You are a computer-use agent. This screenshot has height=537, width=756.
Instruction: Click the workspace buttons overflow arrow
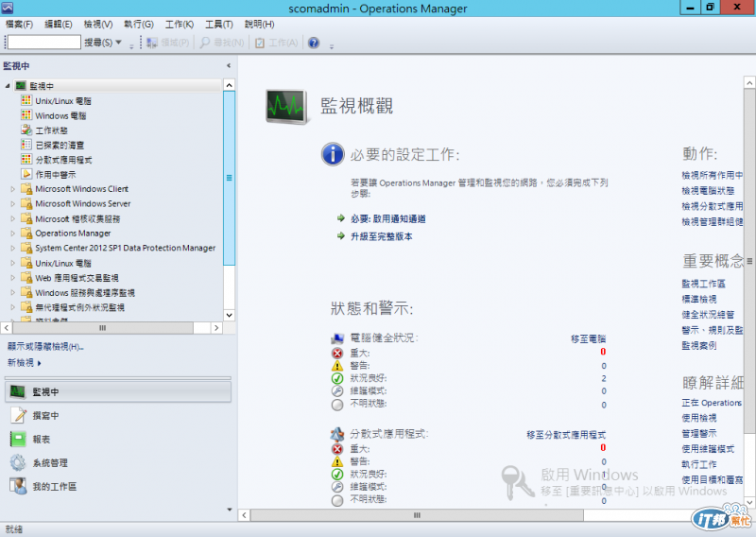pyautogui.click(x=229, y=510)
